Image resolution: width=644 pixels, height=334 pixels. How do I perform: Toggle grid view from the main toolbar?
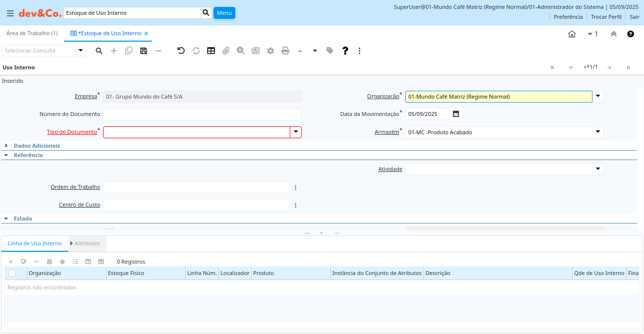[211, 51]
